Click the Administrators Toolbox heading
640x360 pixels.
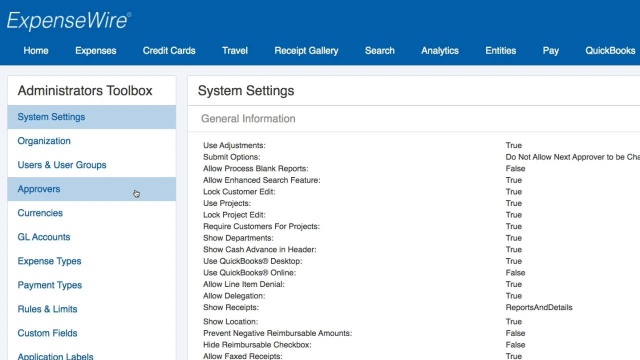coord(85,91)
